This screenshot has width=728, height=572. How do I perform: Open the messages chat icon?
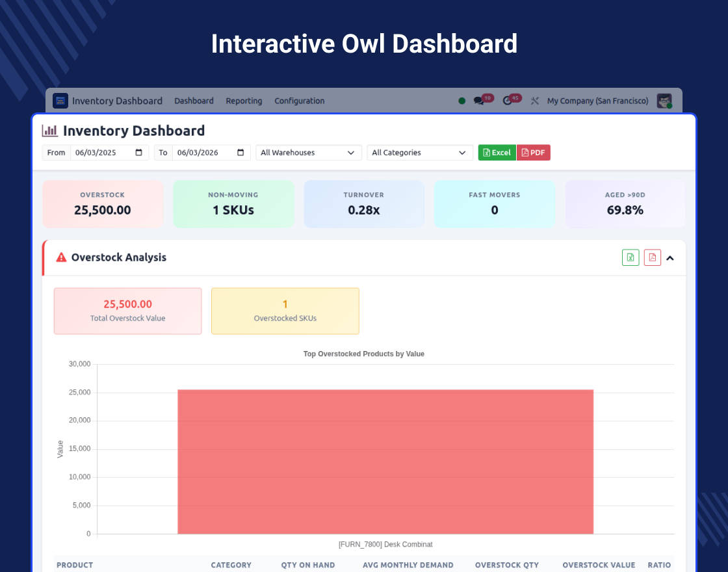click(478, 101)
